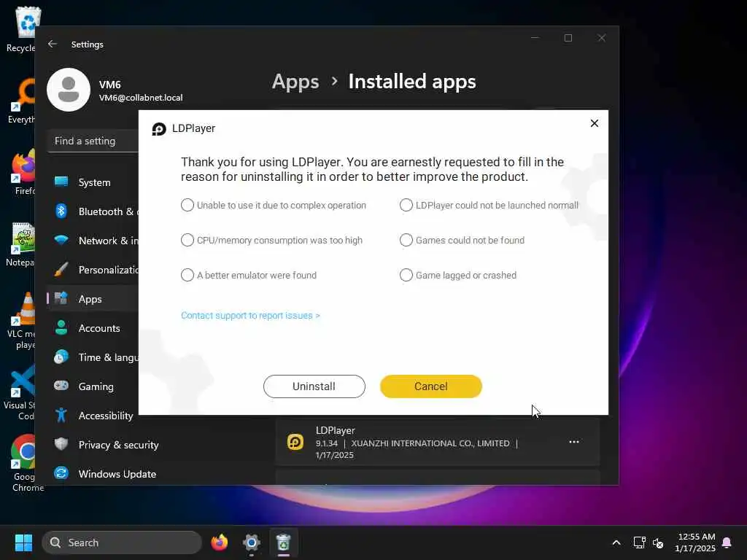The image size is (747, 560).
Task: Click the Gaming controller icon
Action: pos(61,385)
